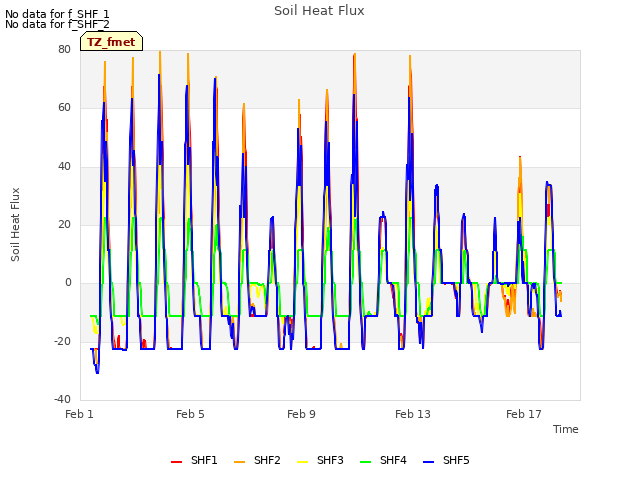Image resolution: width=640 pixels, height=480 pixels.
Task: Click the 60 y-axis tick label
Action: pos(64,108)
